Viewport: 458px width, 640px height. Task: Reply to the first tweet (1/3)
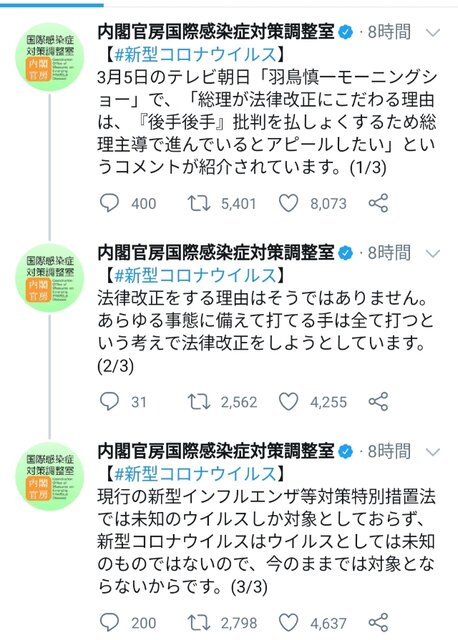click(x=109, y=203)
